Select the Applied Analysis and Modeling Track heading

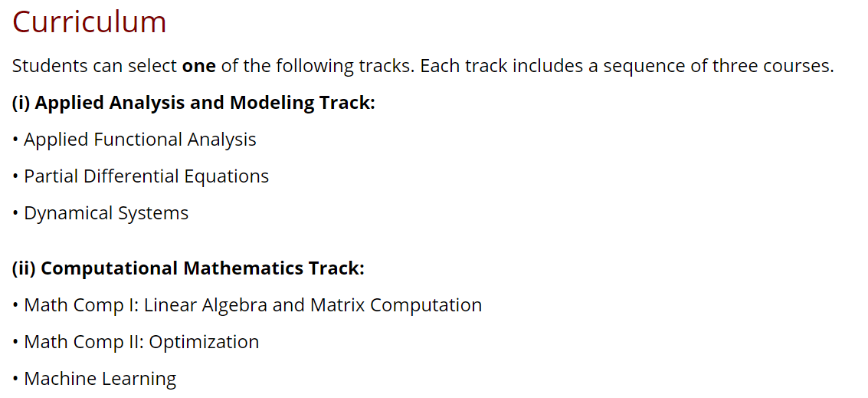point(194,103)
